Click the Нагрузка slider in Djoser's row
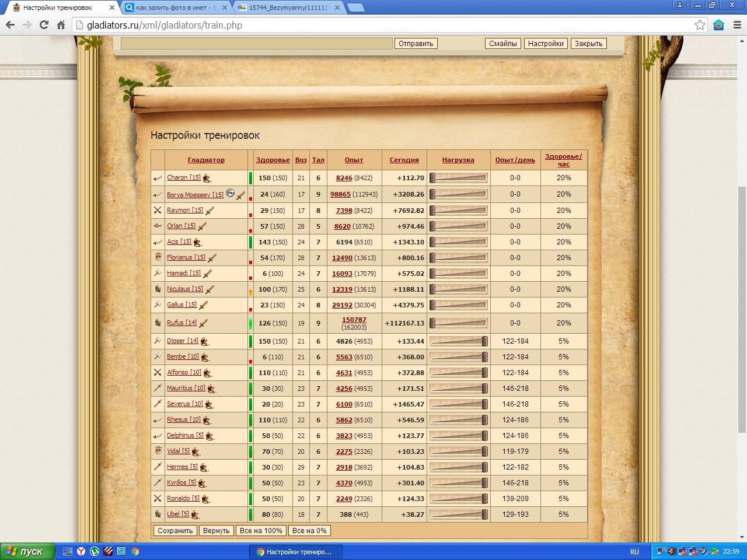The height and width of the screenshot is (560, 747). pos(458,341)
